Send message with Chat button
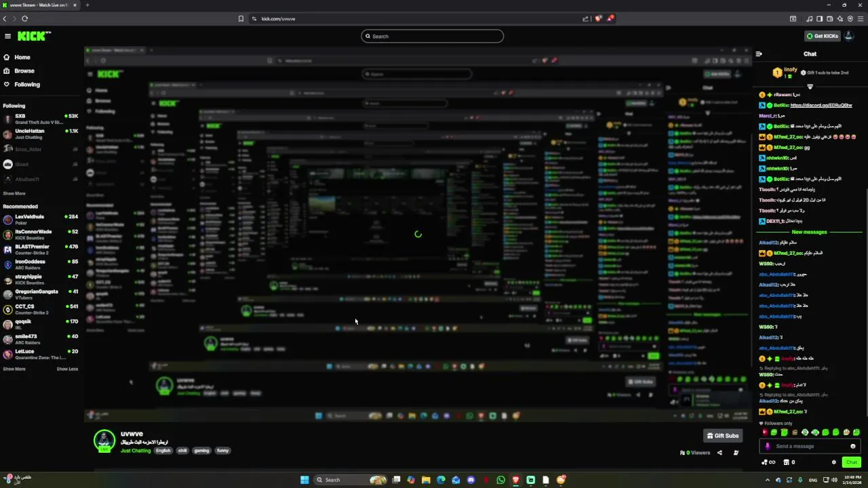Viewport: 868px width, 488px height. [x=852, y=462]
